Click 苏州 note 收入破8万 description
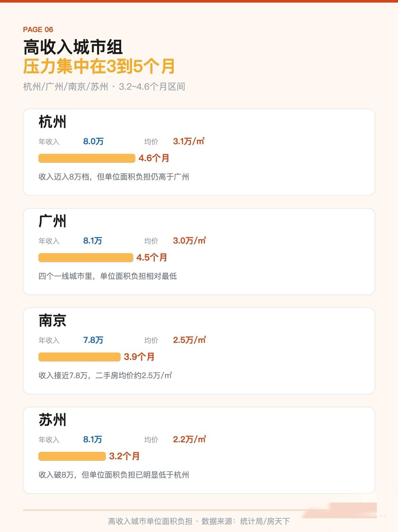Viewport: 398px width, 532px height. pos(114,475)
